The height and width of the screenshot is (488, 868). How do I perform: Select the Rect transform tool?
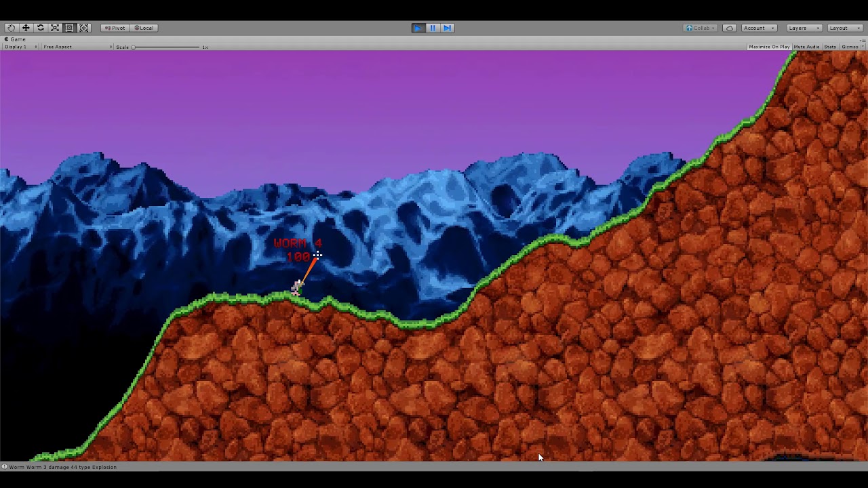pyautogui.click(x=69, y=28)
